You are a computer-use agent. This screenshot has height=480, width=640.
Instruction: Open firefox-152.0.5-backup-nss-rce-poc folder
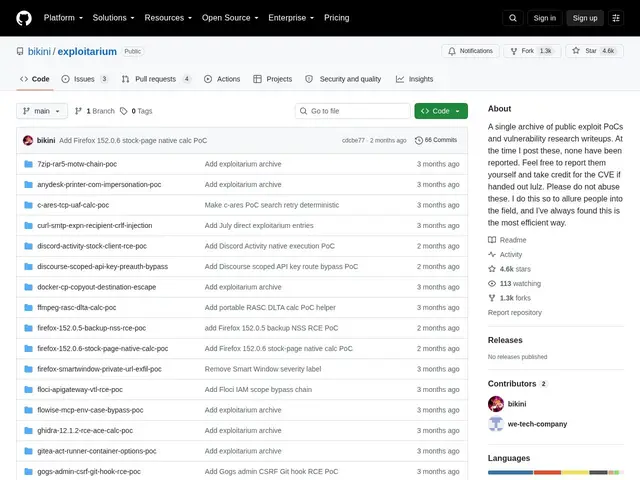pos(91,328)
